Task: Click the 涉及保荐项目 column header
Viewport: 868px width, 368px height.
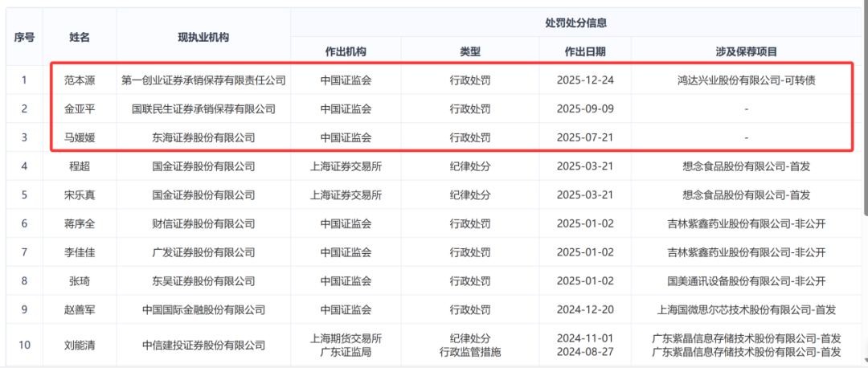Action: point(746,52)
